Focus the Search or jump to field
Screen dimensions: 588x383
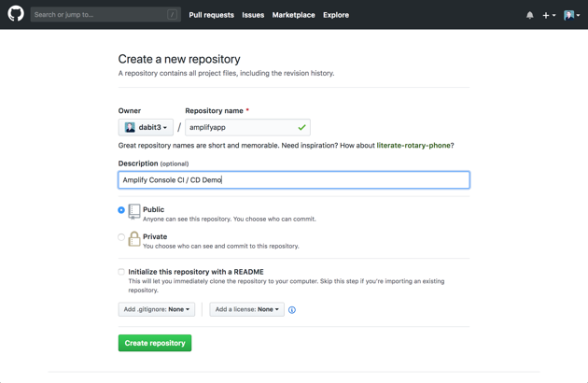105,15
